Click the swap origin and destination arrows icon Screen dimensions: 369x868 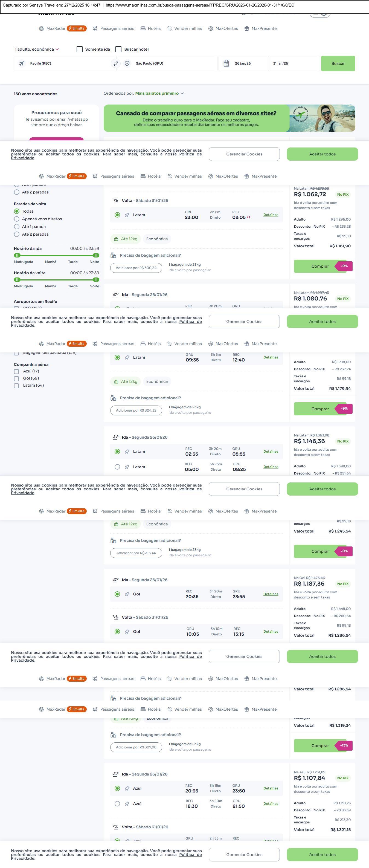(115, 63)
